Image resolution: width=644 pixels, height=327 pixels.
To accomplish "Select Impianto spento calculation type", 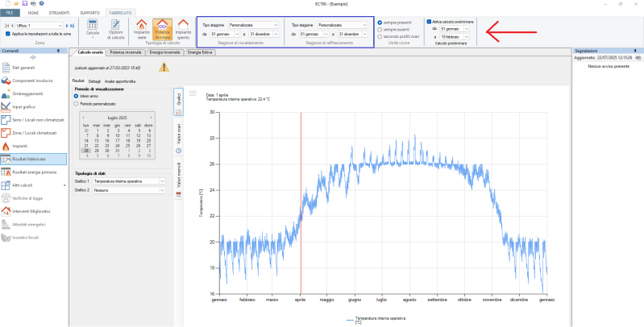I will pos(182,31).
